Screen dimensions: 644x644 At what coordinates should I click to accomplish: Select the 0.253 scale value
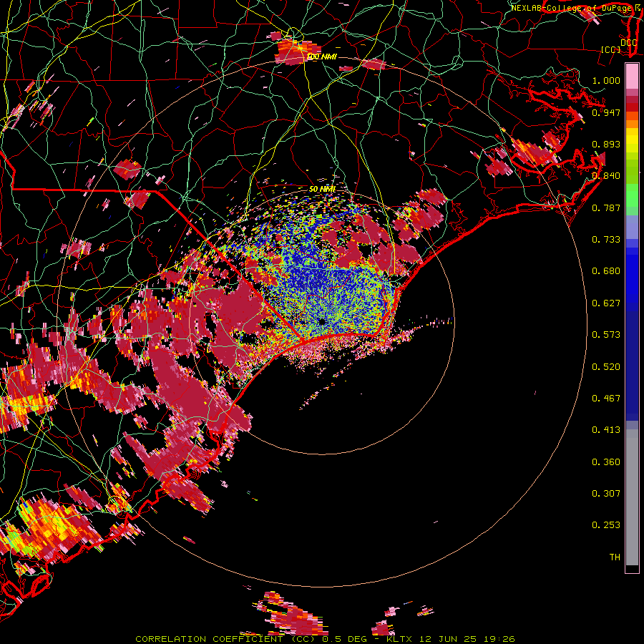[x=606, y=525]
